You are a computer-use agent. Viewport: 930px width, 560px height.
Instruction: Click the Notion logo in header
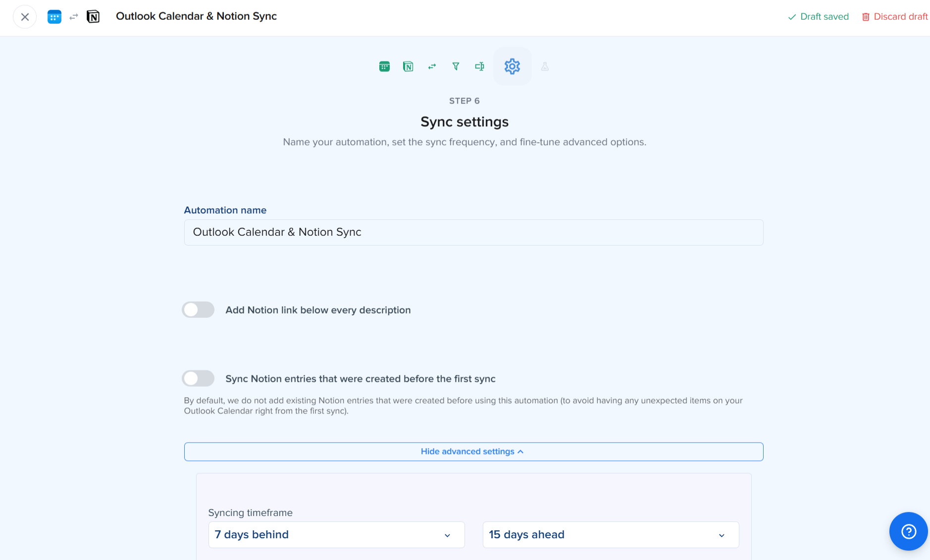[x=93, y=17]
